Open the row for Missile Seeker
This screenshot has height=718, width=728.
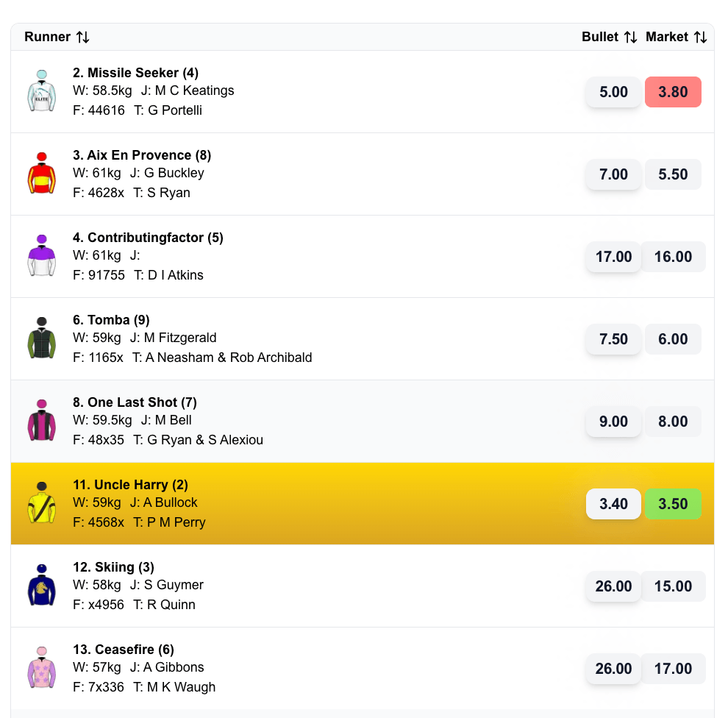(x=331, y=92)
